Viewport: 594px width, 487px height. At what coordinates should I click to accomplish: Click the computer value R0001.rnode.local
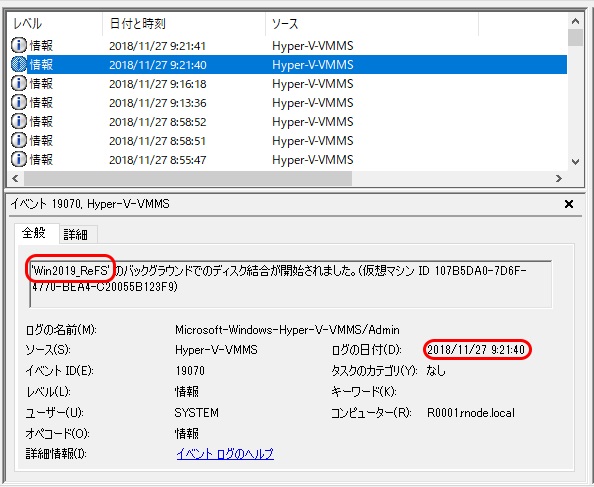pos(471,412)
